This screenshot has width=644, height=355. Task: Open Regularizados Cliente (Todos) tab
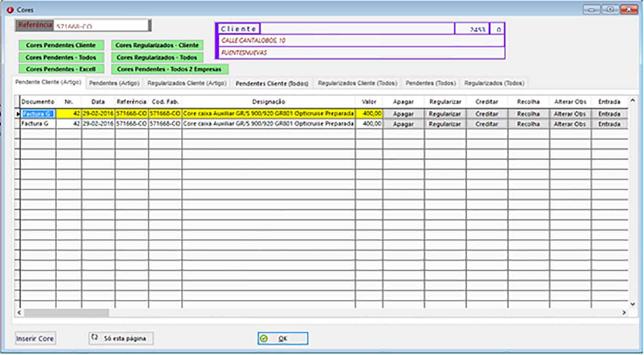click(x=358, y=83)
